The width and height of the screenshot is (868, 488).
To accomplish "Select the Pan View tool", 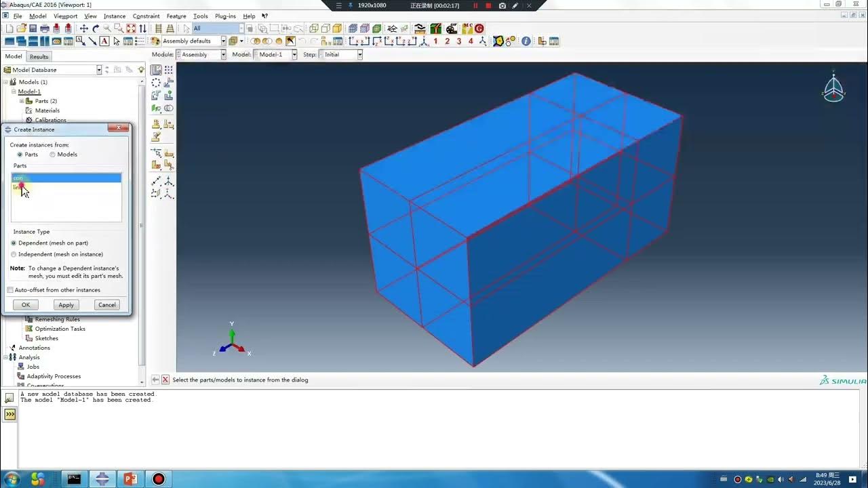I will click(84, 28).
